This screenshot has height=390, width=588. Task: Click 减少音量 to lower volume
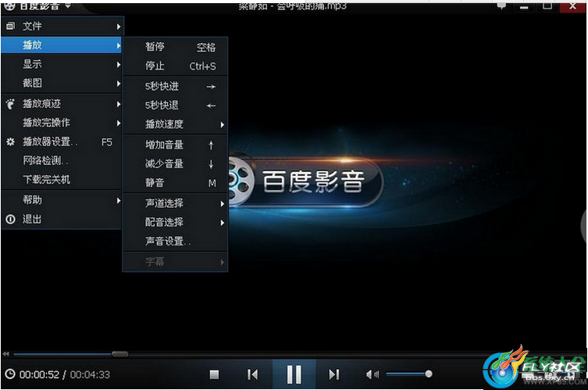(176, 163)
